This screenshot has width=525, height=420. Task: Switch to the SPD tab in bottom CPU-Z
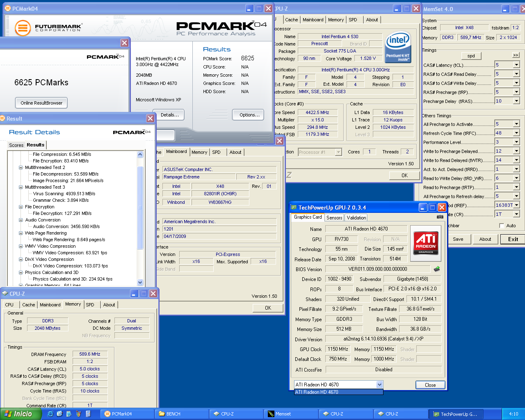point(90,305)
